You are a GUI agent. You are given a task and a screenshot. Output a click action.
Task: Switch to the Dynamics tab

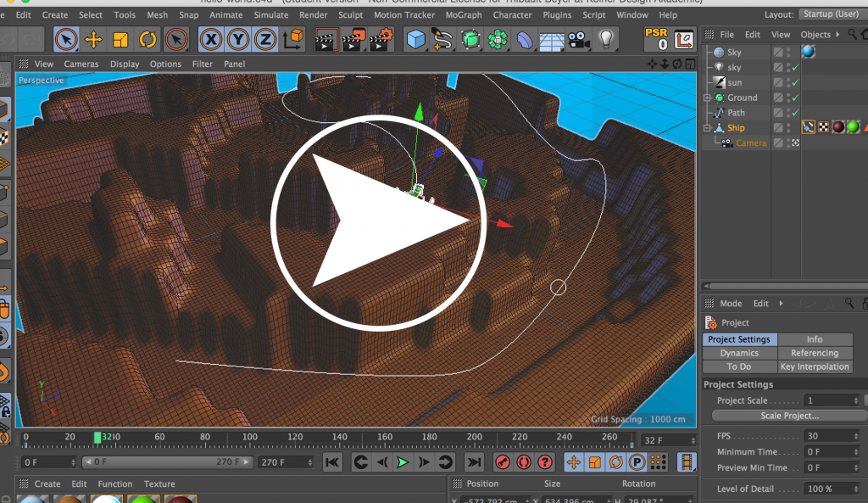click(x=739, y=353)
